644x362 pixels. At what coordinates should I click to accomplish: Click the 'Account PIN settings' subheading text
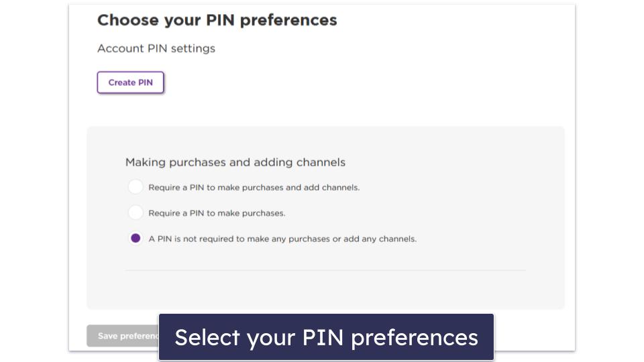tap(156, 48)
